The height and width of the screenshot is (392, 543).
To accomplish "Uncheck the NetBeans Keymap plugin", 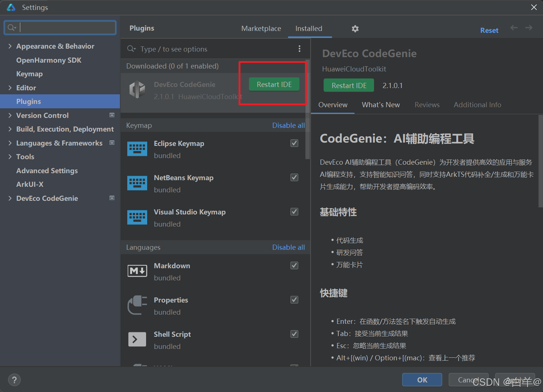I will click(294, 177).
